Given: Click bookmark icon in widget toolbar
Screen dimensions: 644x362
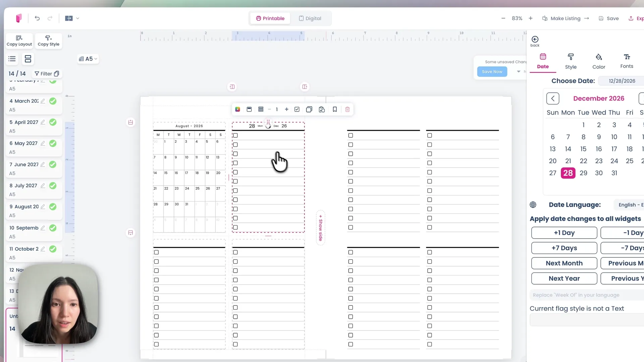Looking at the screenshot, I should (x=335, y=109).
